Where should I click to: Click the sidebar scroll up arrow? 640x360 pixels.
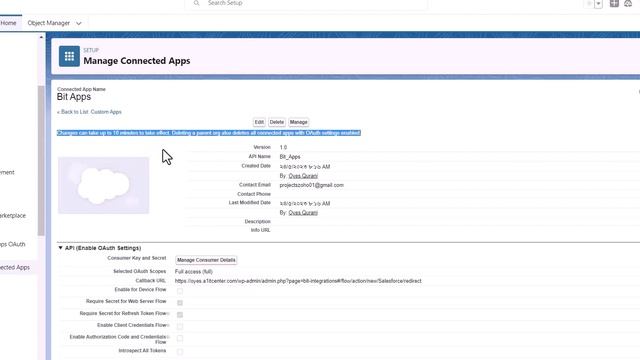click(x=41, y=38)
